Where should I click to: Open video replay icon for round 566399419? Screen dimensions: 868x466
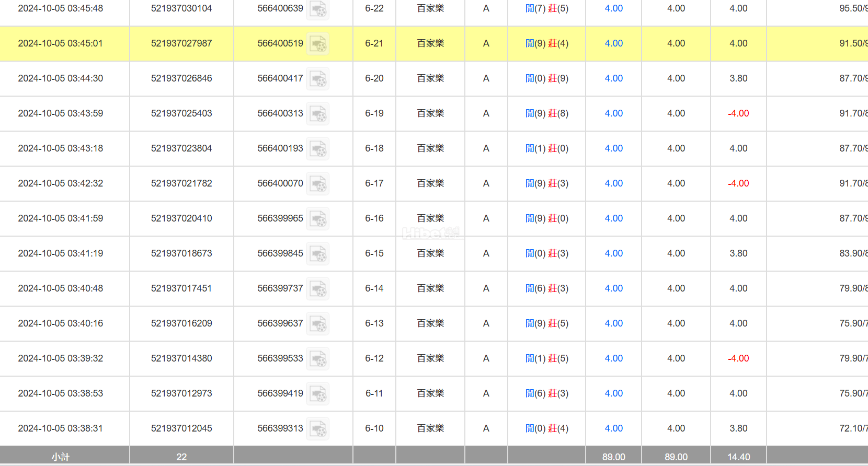pos(317,394)
